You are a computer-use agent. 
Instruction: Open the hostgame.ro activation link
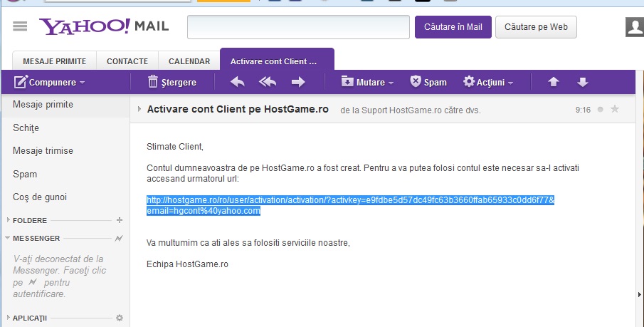click(x=350, y=205)
